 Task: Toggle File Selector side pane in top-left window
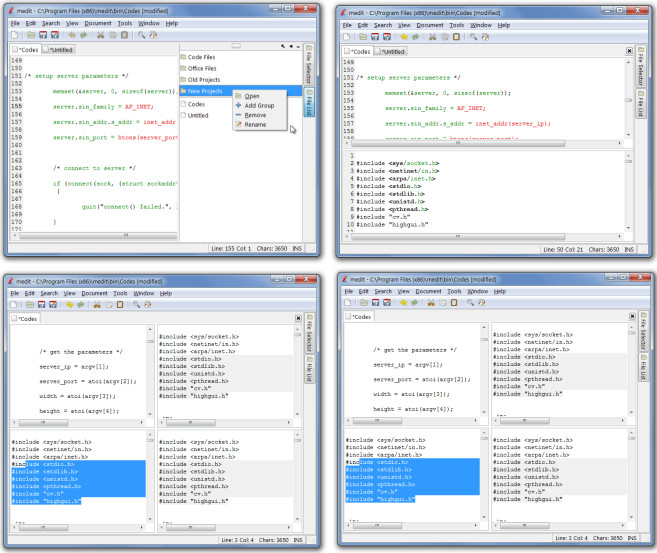coord(309,65)
